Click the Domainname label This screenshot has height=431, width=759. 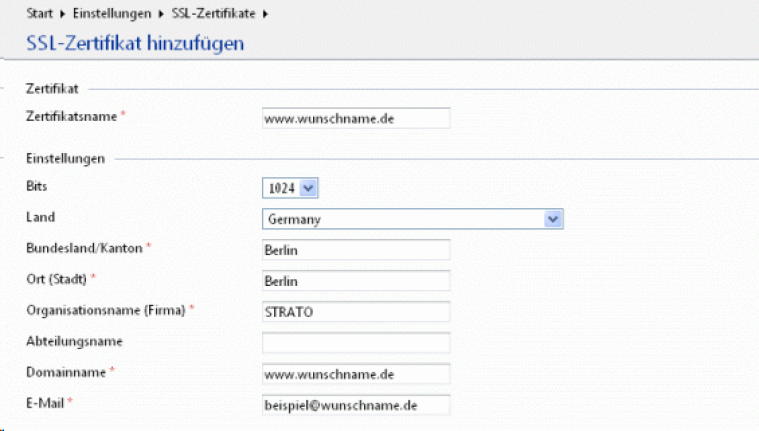[x=66, y=372]
